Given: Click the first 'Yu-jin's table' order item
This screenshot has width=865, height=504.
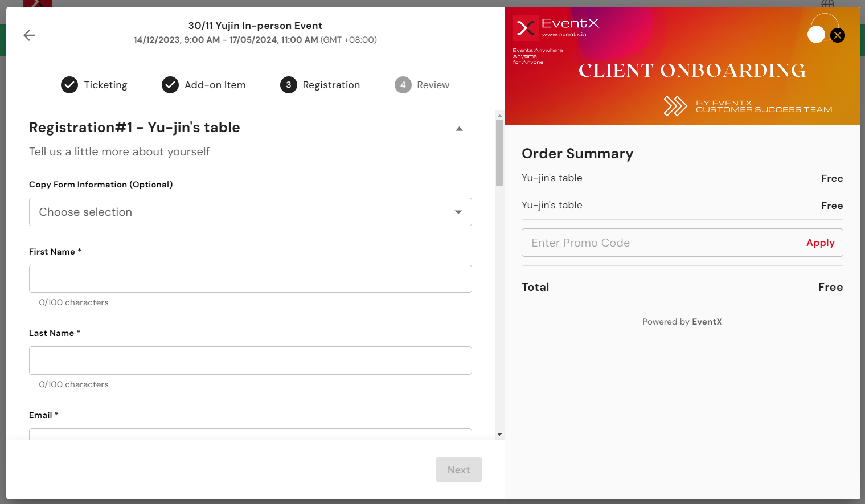Looking at the screenshot, I should pos(552,178).
